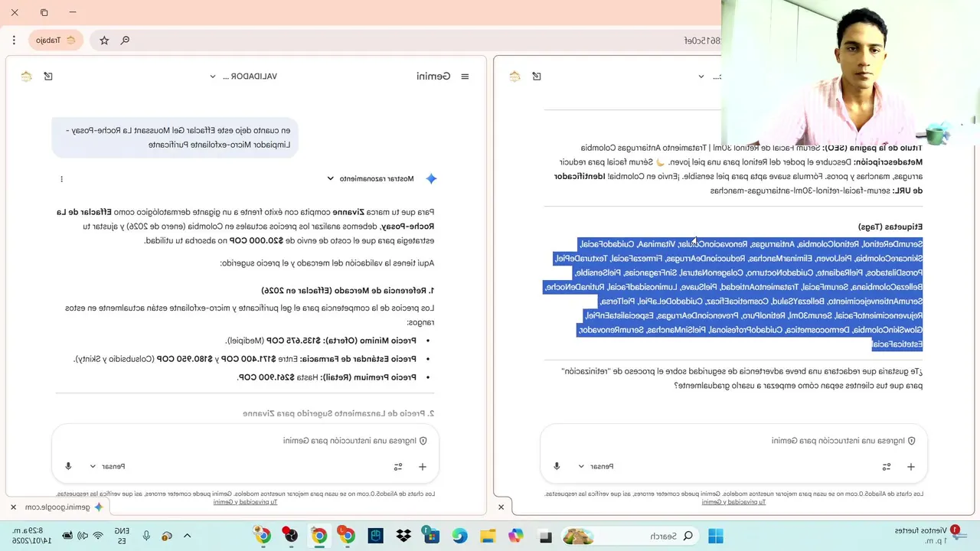The height and width of the screenshot is (551, 980).
Task: Open Dropbox from the taskbar
Action: pyautogui.click(x=403, y=536)
